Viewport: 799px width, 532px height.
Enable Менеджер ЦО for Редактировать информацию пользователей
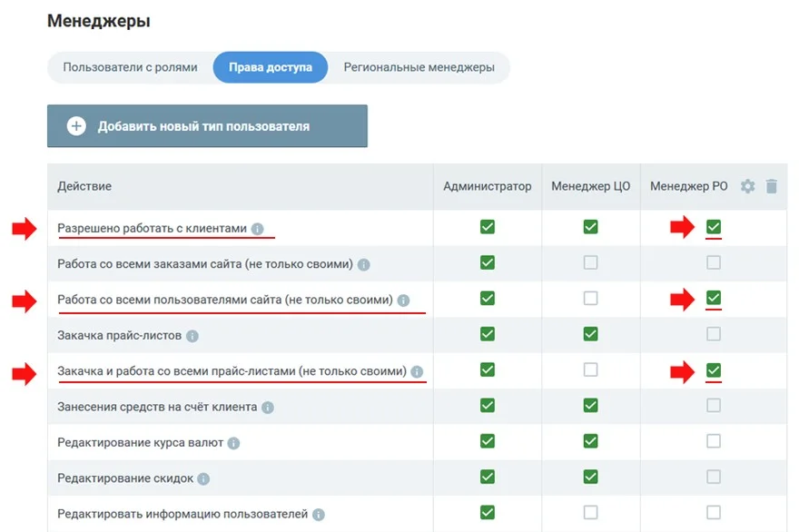tap(590, 512)
